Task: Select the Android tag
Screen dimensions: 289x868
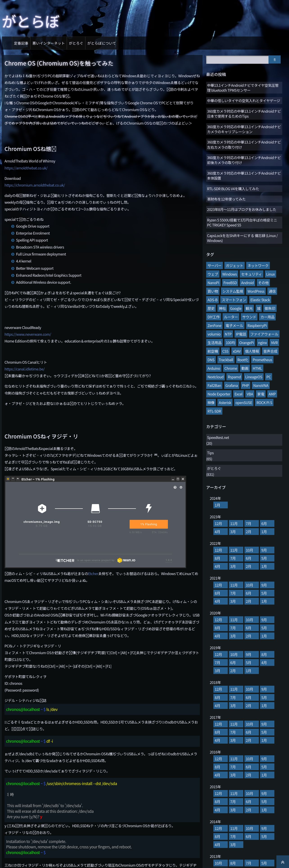Action: tap(247, 283)
